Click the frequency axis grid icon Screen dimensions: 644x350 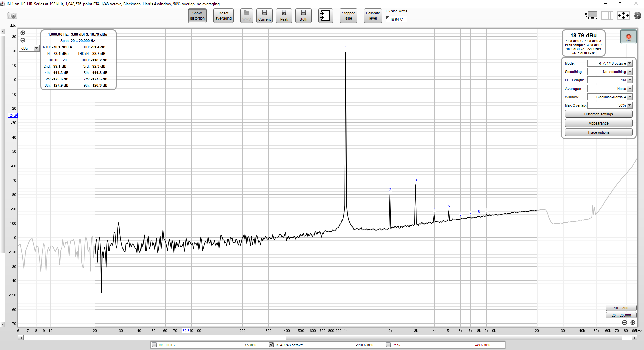[x=607, y=15]
